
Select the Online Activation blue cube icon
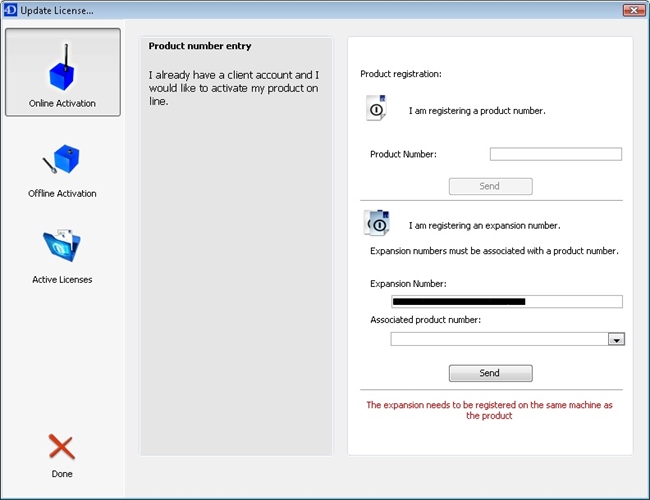click(62, 69)
